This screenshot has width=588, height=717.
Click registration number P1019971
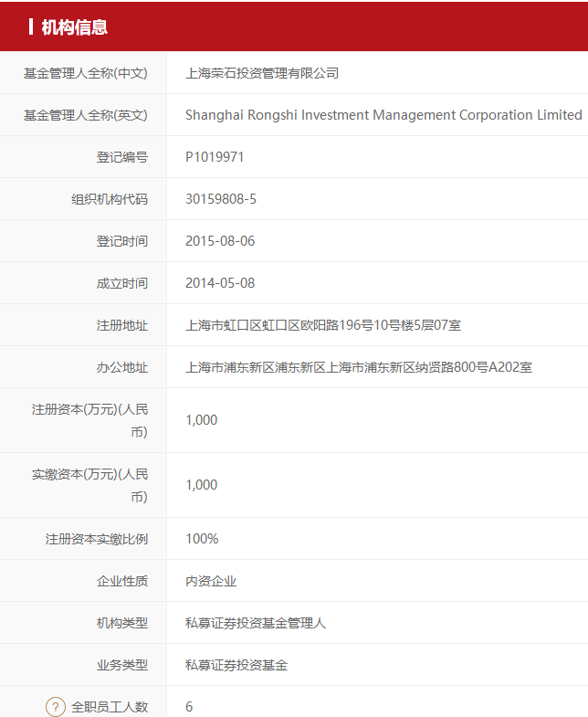tap(215, 157)
